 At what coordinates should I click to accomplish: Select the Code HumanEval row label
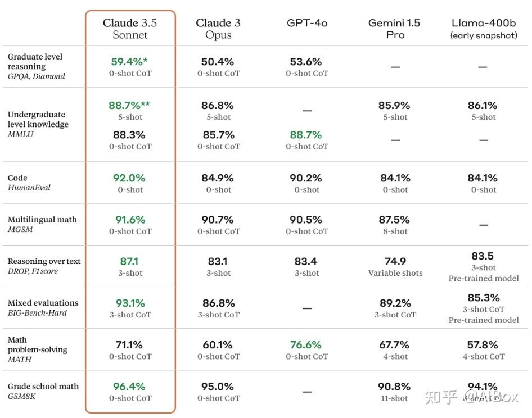(29, 183)
